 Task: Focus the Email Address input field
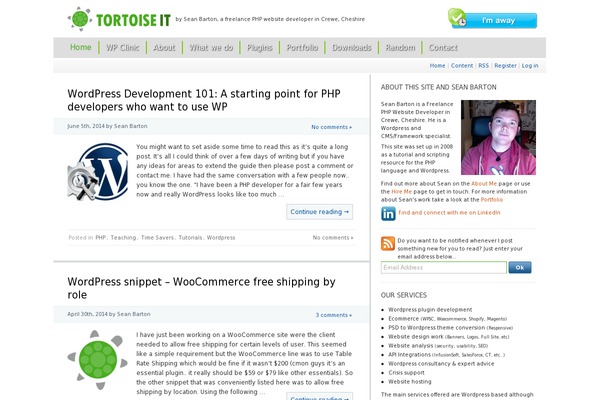[x=443, y=268]
